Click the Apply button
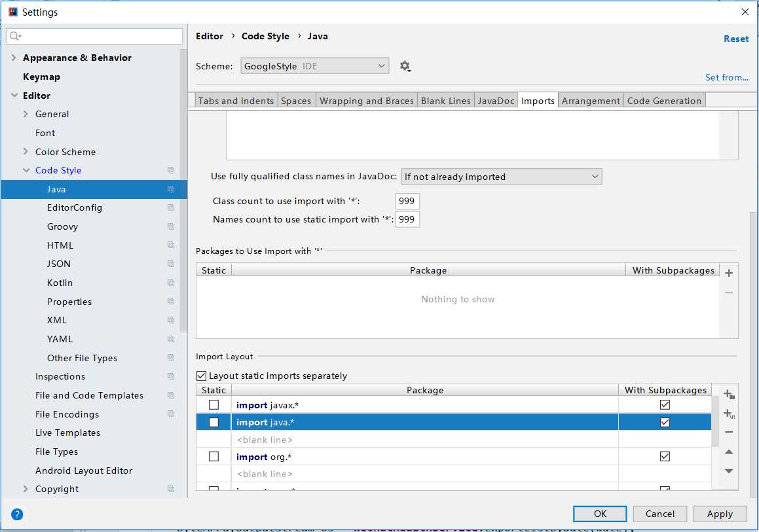759x532 pixels. pos(720,514)
